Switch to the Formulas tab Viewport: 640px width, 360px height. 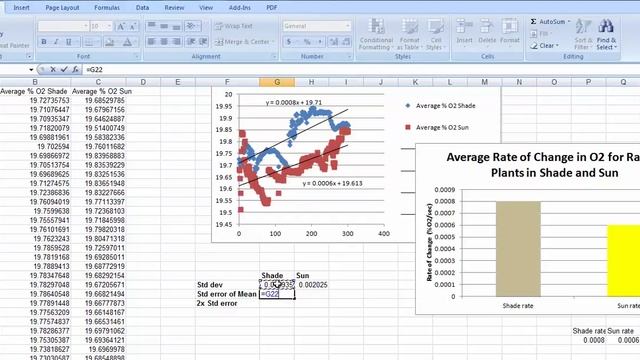click(107, 7)
